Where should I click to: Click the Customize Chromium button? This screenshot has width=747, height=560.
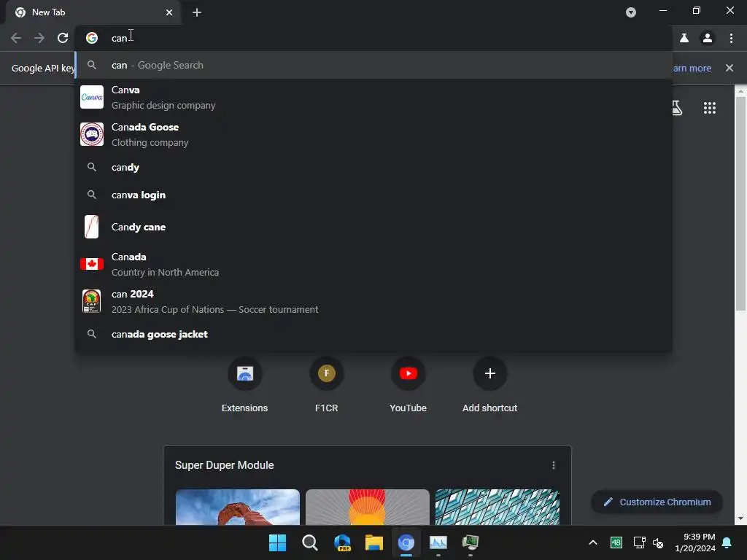[x=657, y=502]
